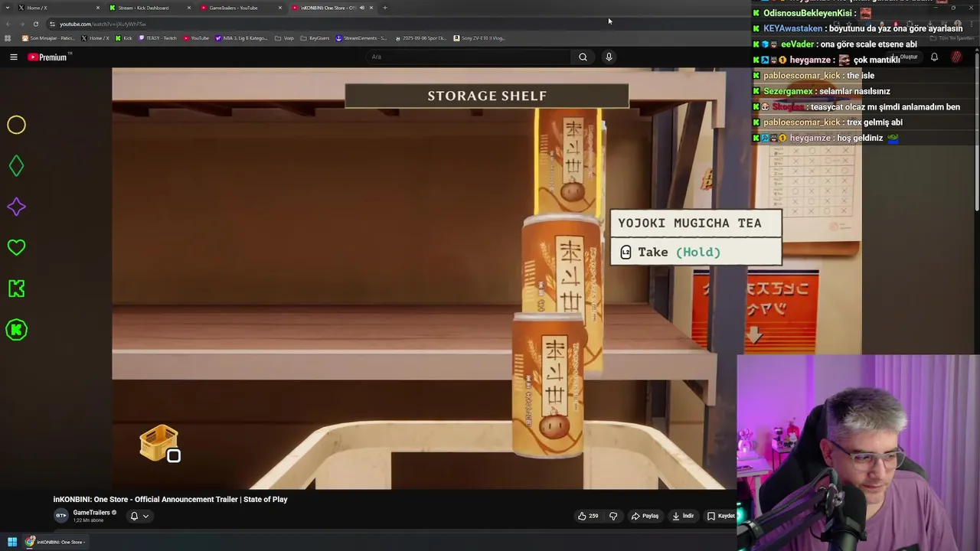Image resolution: width=980 pixels, height=551 pixels.
Task: Start voice search with microphone icon
Action: tap(609, 57)
